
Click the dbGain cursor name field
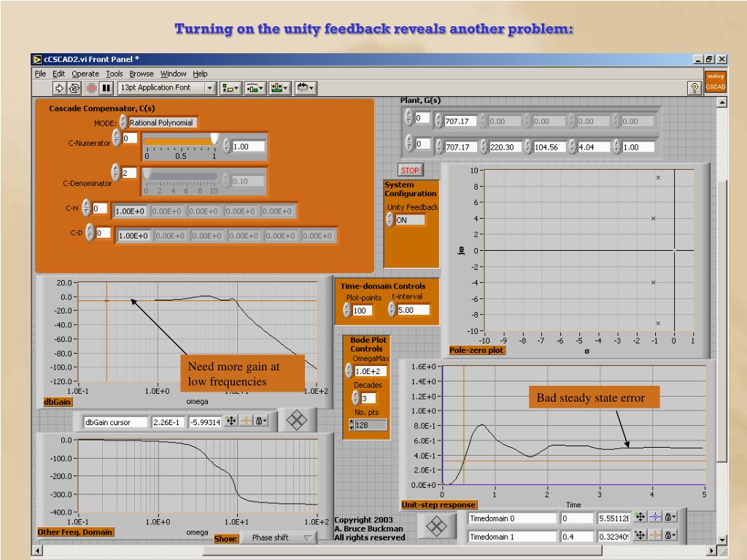pyautogui.click(x=116, y=422)
